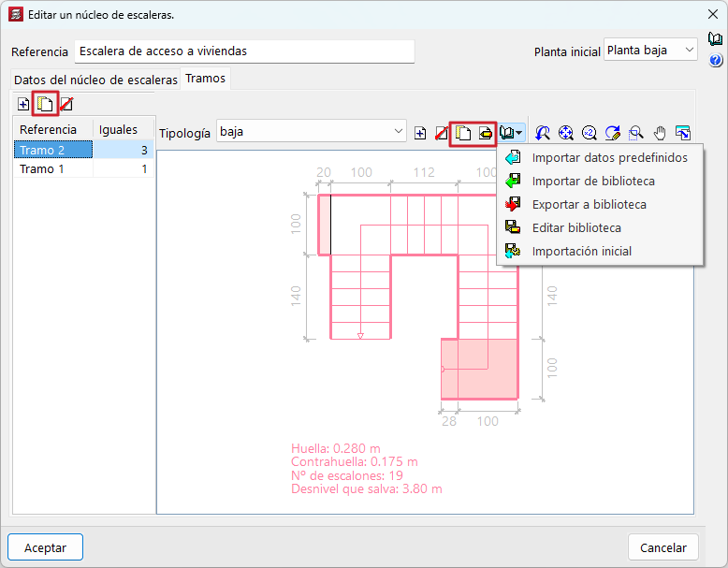Click the Huella: 0.280 m text
This screenshot has height=568, width=728.
click(336, 448)
